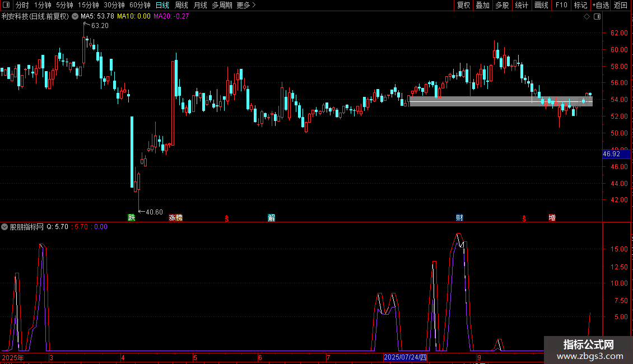Click the 解 event marker
This screenshot has height=364, width=633.
coord(271,218)
